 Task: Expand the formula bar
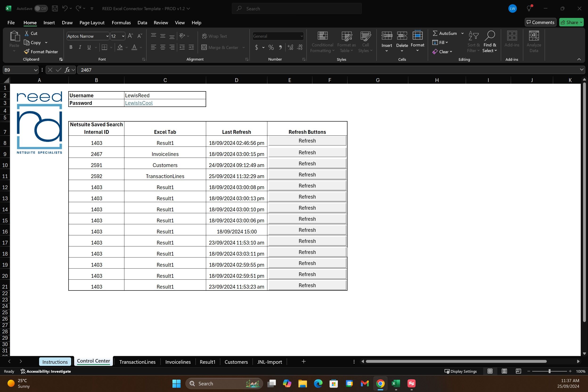(x=581, y=70)
